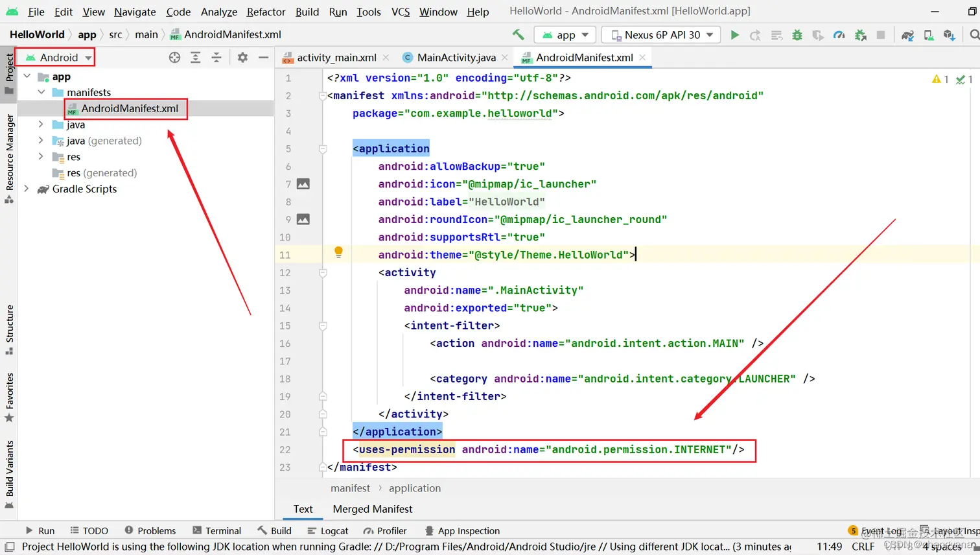Select AndroidManifest.xml in project tree

point(130,108)
